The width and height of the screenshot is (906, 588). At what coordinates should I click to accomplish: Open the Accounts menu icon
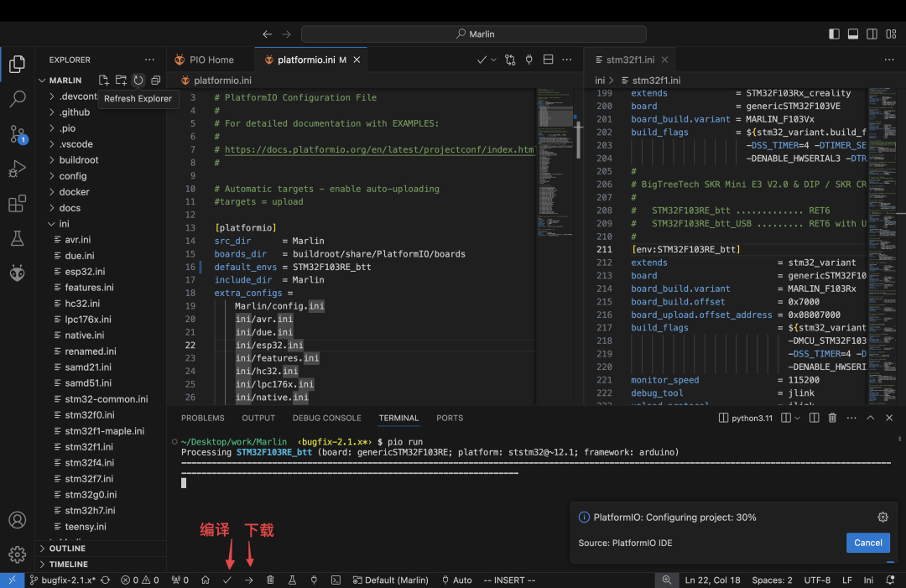click(17, 520)
